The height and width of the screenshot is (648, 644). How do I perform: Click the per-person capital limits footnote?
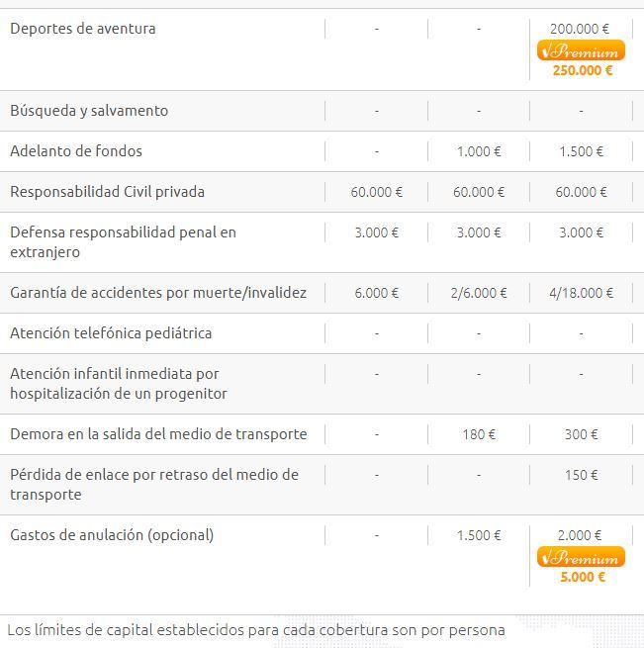256,629
